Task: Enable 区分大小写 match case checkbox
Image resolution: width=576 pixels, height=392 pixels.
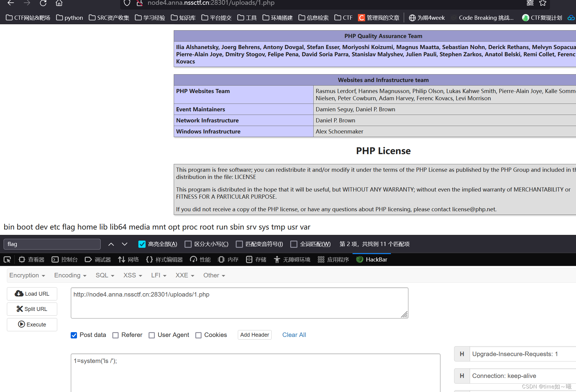Action: coord(188,244)
